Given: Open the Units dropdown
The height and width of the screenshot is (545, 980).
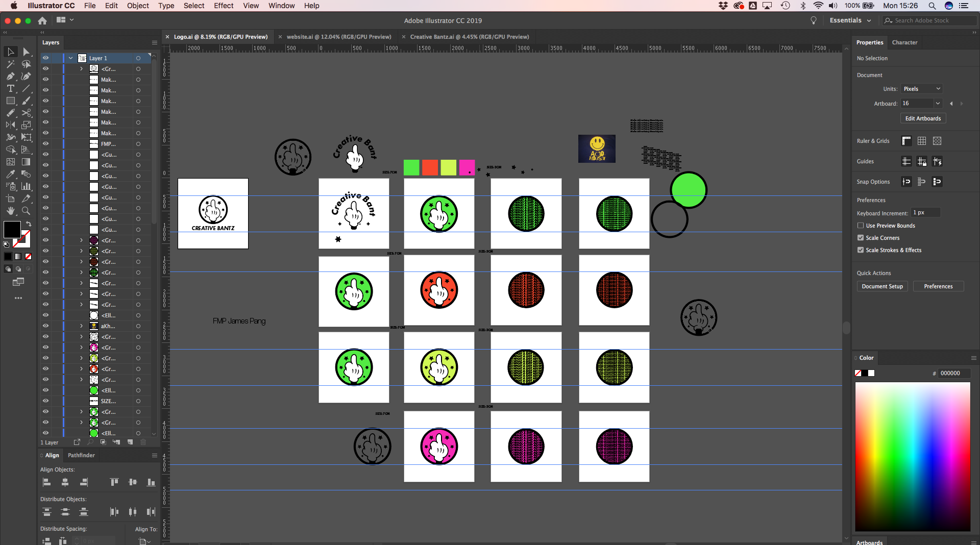Looking at the screenshot, I should [x=921, y=89].
